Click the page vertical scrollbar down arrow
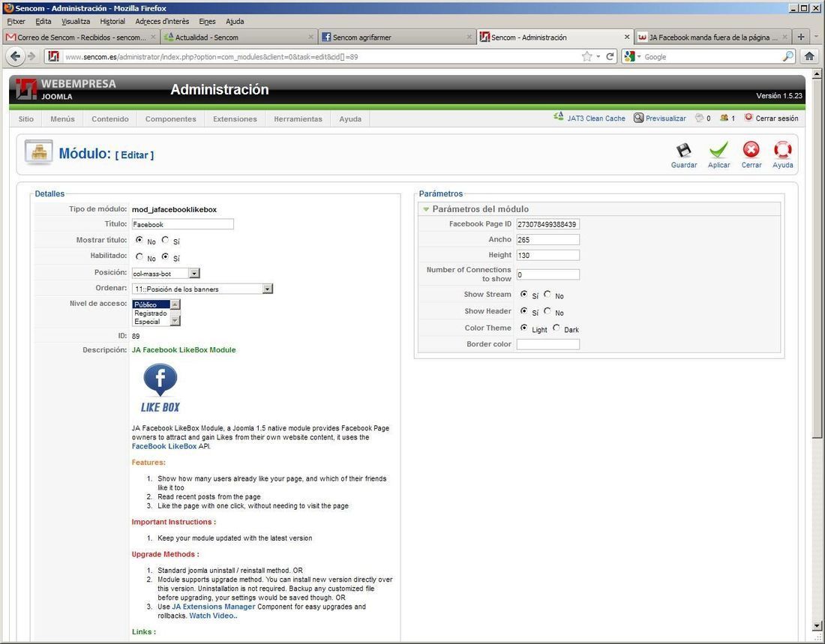Screen dimensions: 825x644 point(817,625)
